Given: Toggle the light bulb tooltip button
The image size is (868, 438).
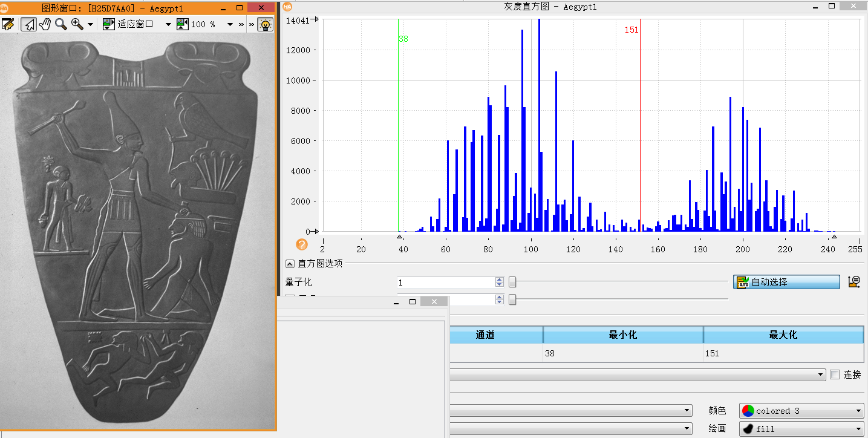Looking at the screenshot, I should pyautogui.click(x=265, y=24).
